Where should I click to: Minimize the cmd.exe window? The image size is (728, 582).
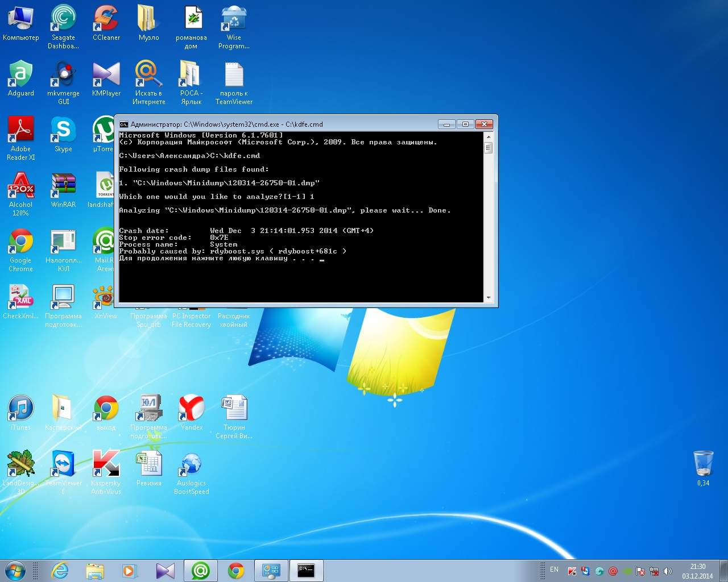point(446,124)
